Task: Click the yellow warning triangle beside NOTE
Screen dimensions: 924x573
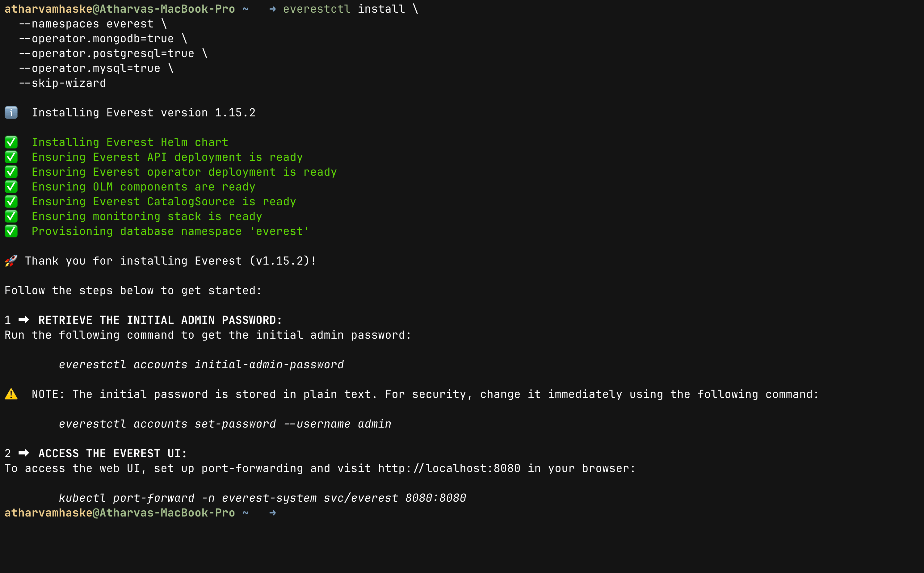Action: pos(11,394)
